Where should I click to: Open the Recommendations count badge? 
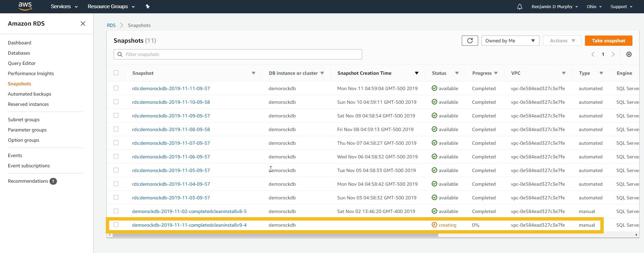pos(53,181)
